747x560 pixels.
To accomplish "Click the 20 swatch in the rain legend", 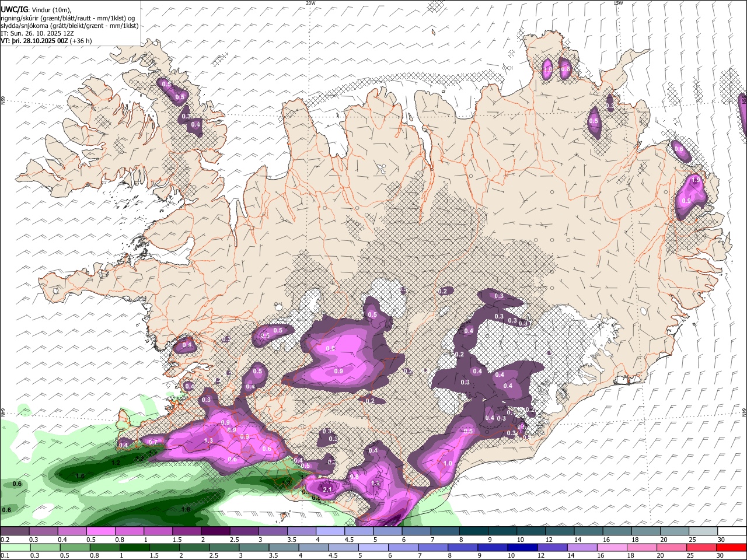I will coord(672,548).
